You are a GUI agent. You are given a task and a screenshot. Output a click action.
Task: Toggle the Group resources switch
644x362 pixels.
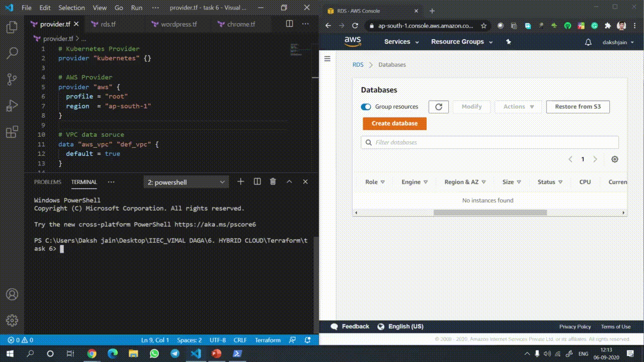366,107
